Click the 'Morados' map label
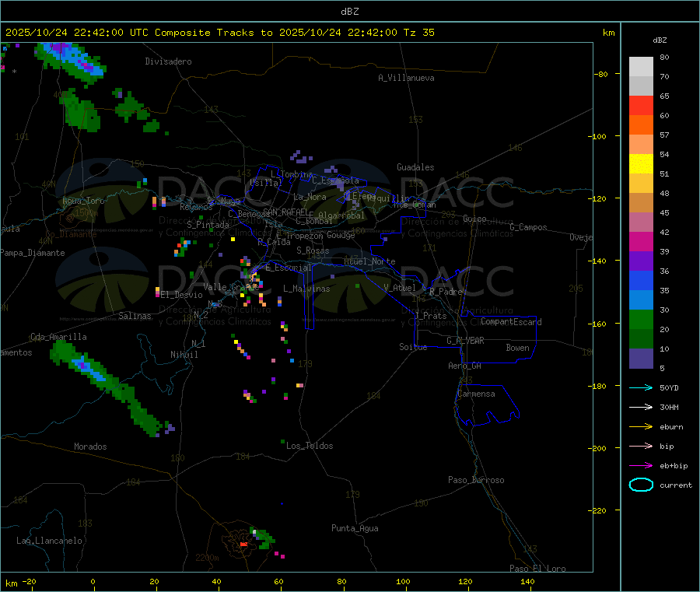This screenshot has width=700, height=592. pos(90,447)
